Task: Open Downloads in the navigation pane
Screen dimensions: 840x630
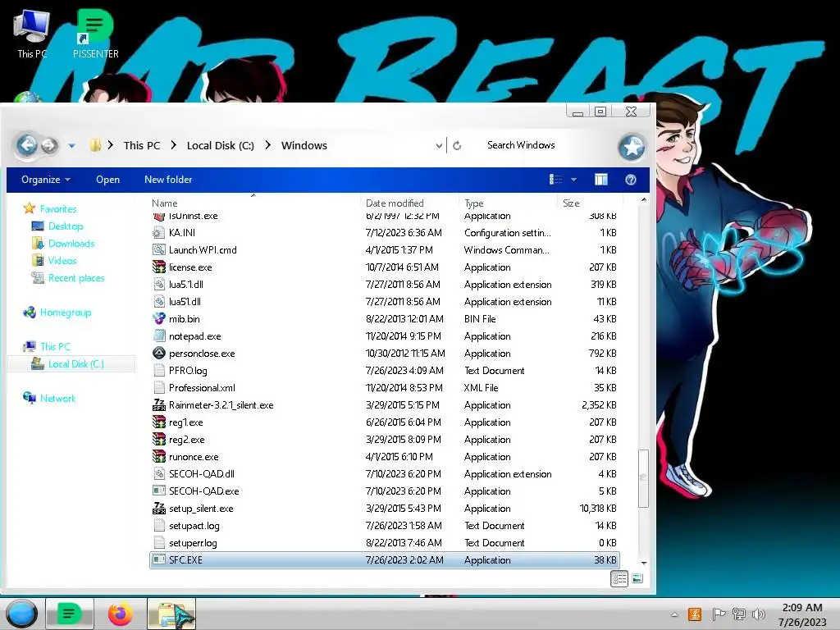Action: coord(71,243)
